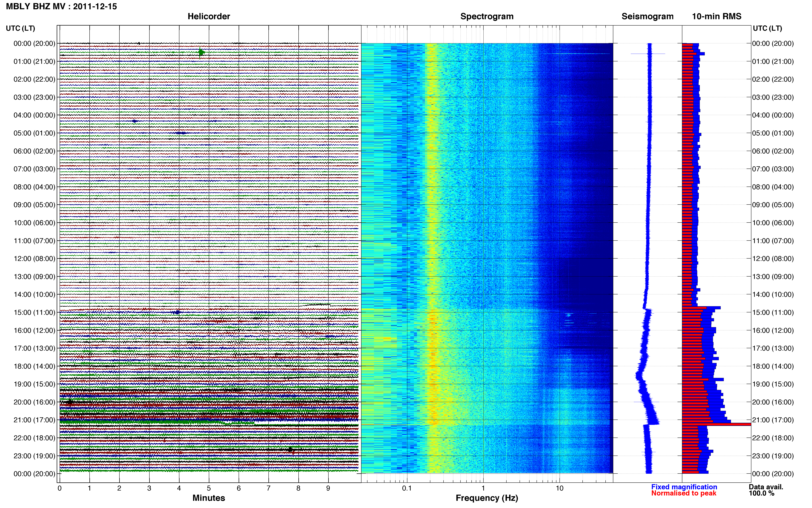This screenshot has width=812, height=508.
Task: Click left time label '22:00 (18:00)'
Action: click(34, 438)
